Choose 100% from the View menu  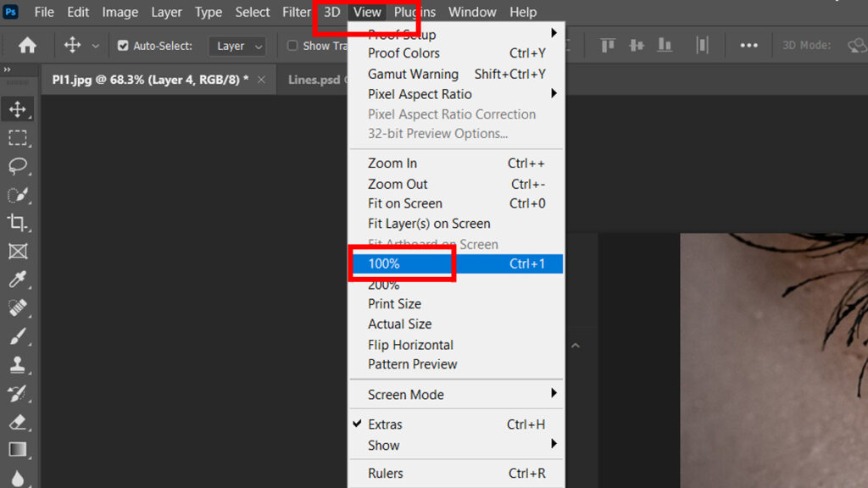(x=384, y=264)
